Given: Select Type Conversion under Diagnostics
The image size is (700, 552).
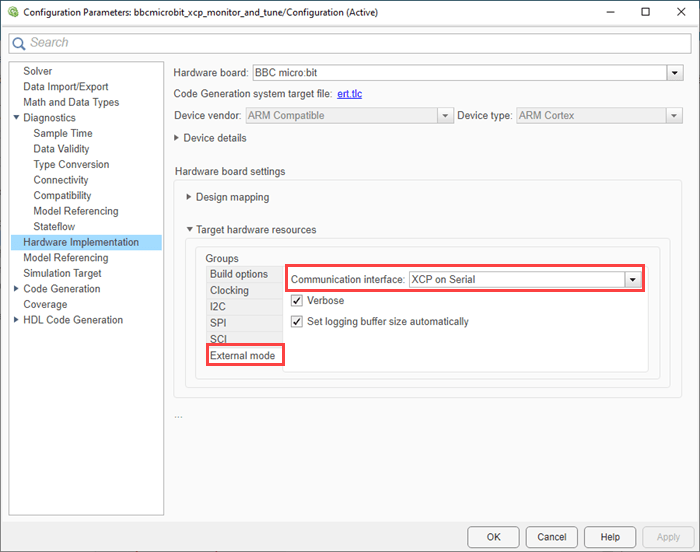Looking at the screenshot, I should [71, 164].
